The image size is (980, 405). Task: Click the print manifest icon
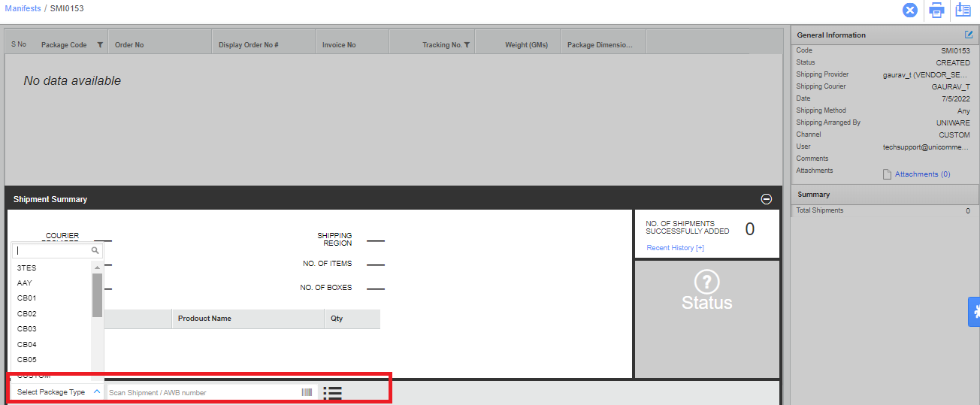pyautogui.click(x=936, y=10)
